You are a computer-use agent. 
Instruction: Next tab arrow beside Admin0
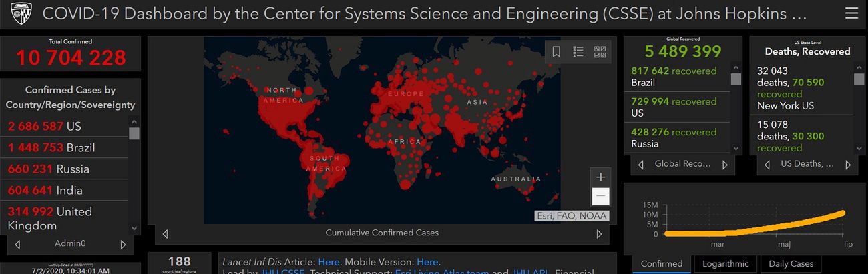point(123,244)
